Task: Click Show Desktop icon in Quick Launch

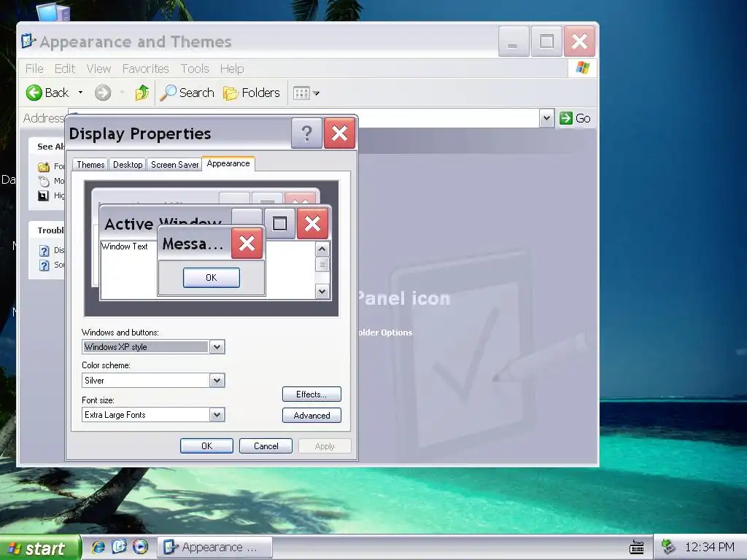Action: click(x=119, y=547)
